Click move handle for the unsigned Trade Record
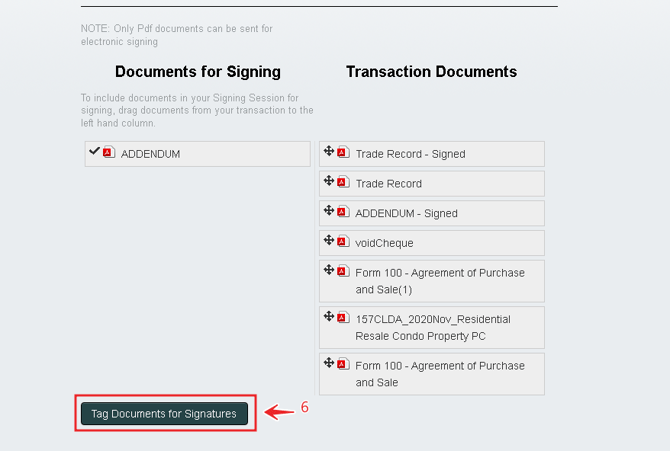Image resolution: width=670 pixels, height=451 pixels. tap(329, 181)
